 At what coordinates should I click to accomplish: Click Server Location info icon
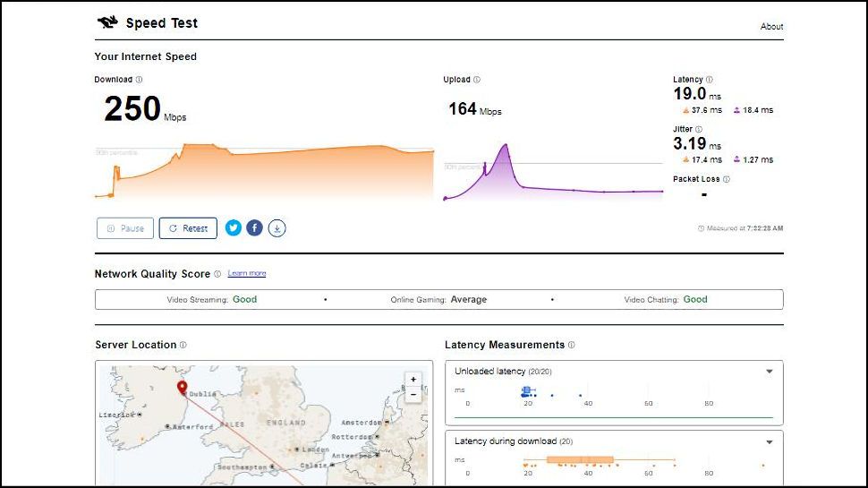point(183,345)
